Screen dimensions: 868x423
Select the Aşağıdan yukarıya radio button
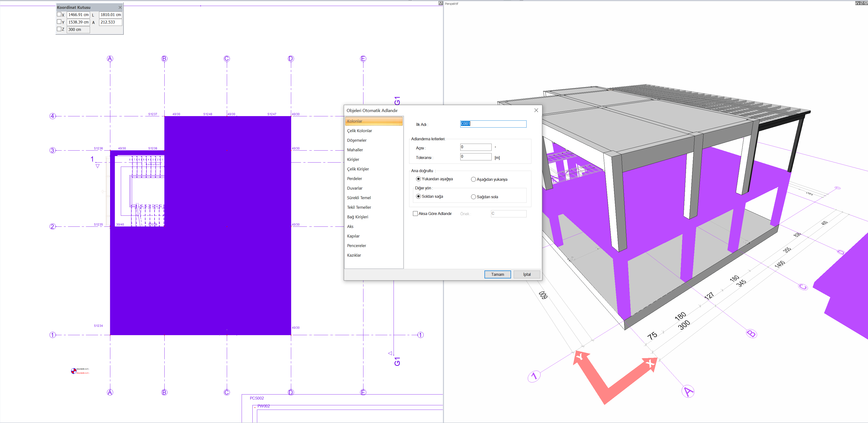pos(473,179)
